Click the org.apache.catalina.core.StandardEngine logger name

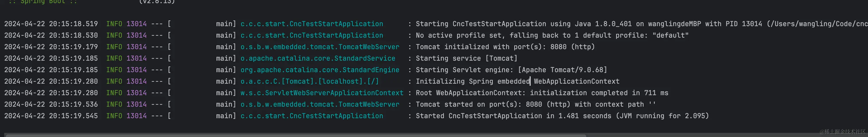(319, 70)
